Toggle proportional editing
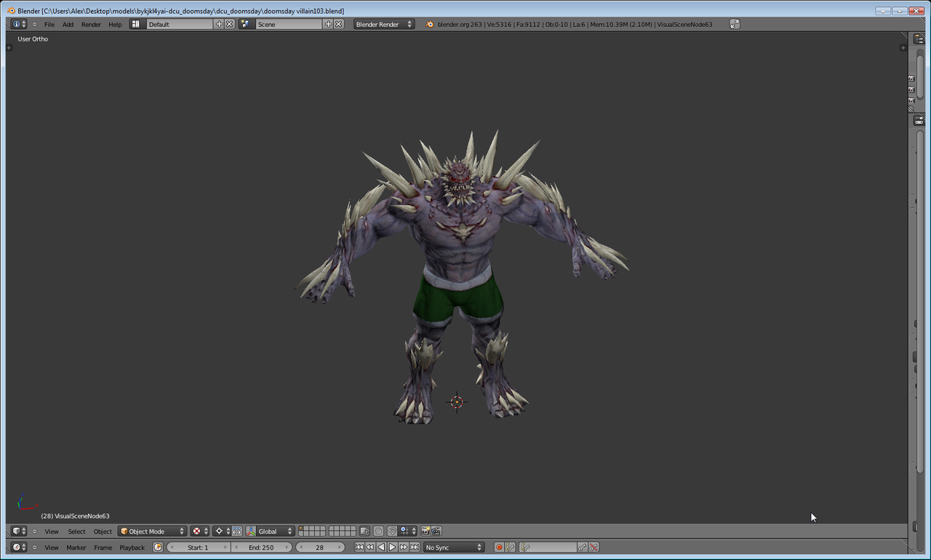 point(378,532)
